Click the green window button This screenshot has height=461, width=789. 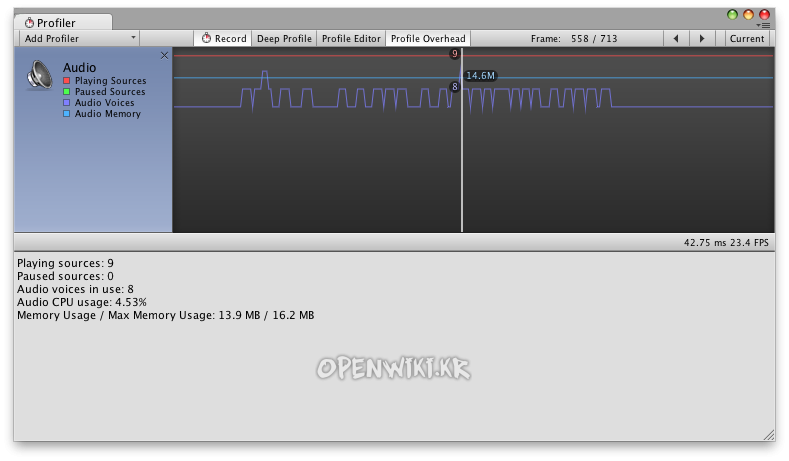[732, 15]
